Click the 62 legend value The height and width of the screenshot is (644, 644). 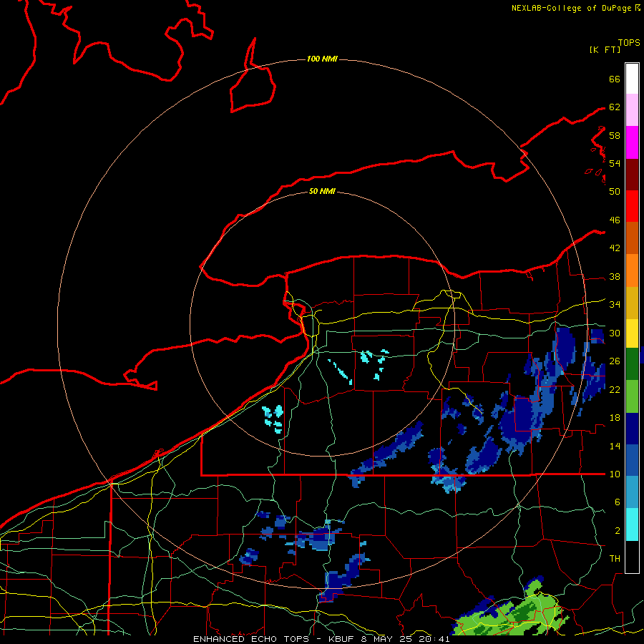(615, 107)
